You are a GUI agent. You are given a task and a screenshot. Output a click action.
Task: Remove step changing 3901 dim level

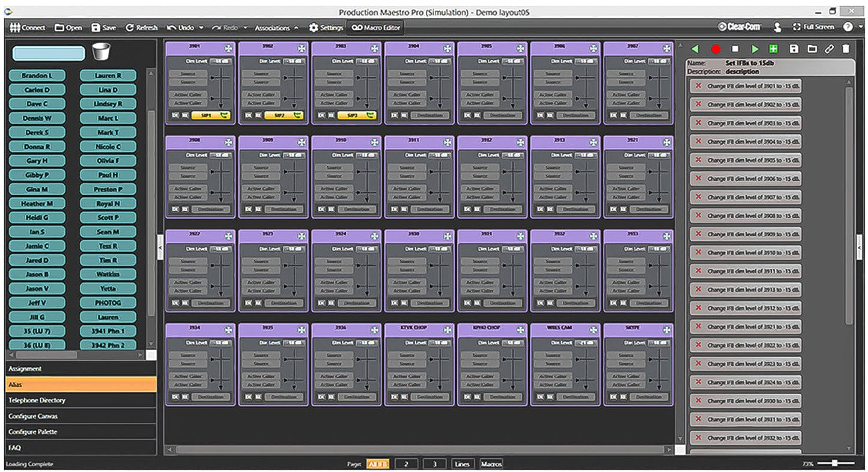pos(698,85)
